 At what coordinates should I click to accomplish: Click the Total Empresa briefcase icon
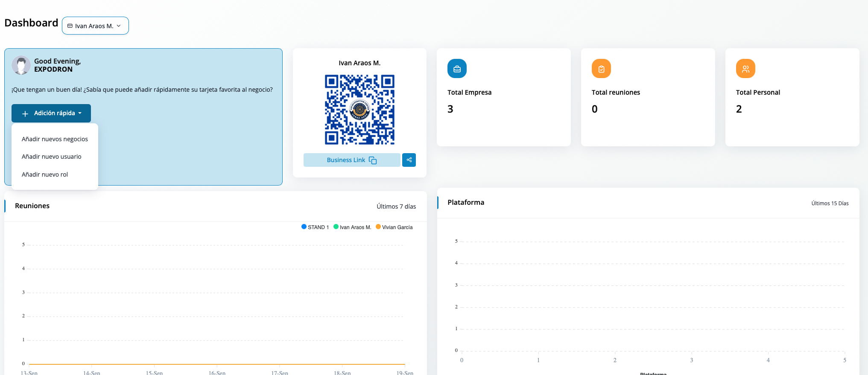pyautogui.click(x=457, y=69)
